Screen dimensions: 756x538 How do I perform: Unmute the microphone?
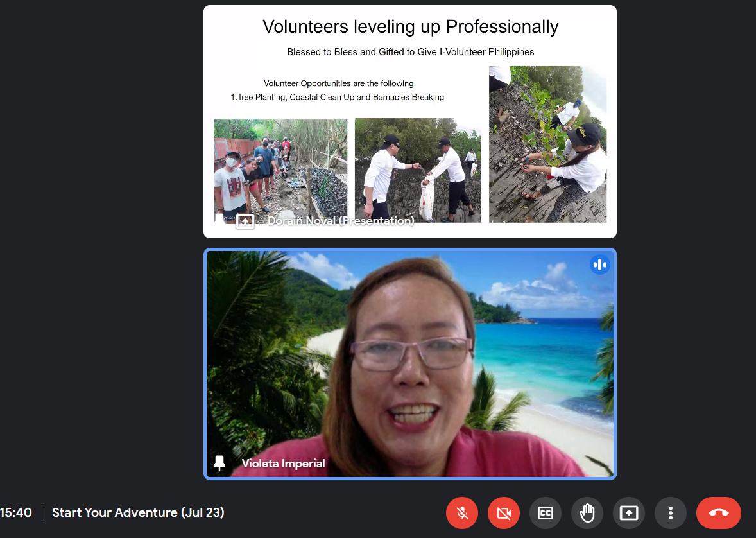462,513
